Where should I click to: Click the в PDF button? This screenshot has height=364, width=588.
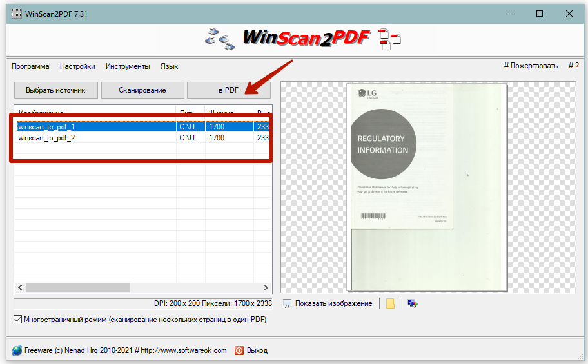point(228,90)
